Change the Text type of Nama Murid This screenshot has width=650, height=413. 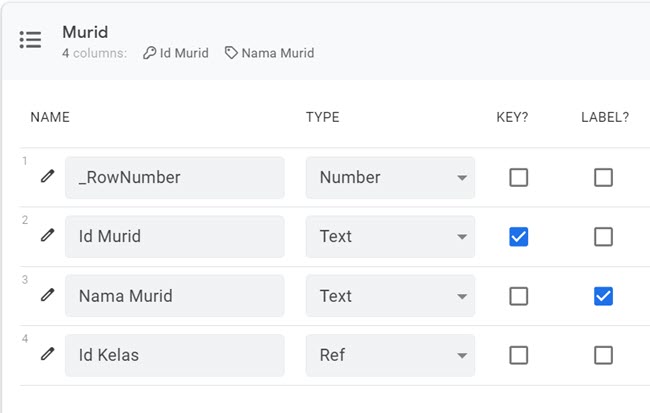390,296
